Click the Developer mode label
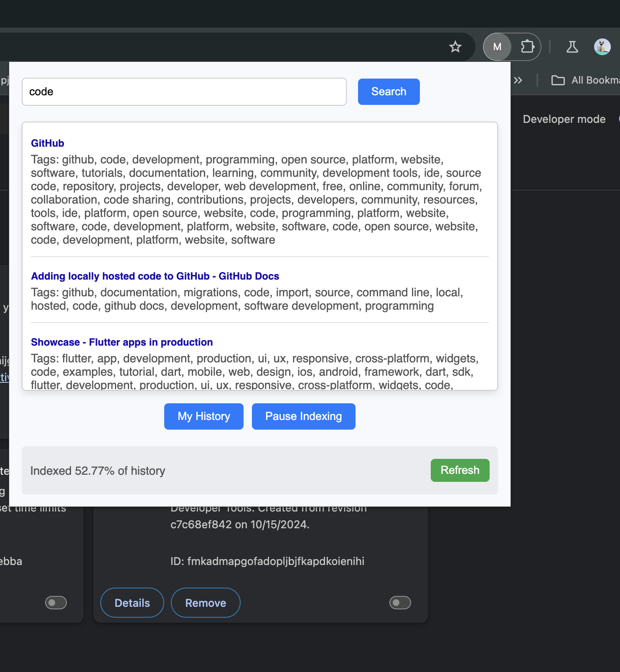 pos(564,119)
